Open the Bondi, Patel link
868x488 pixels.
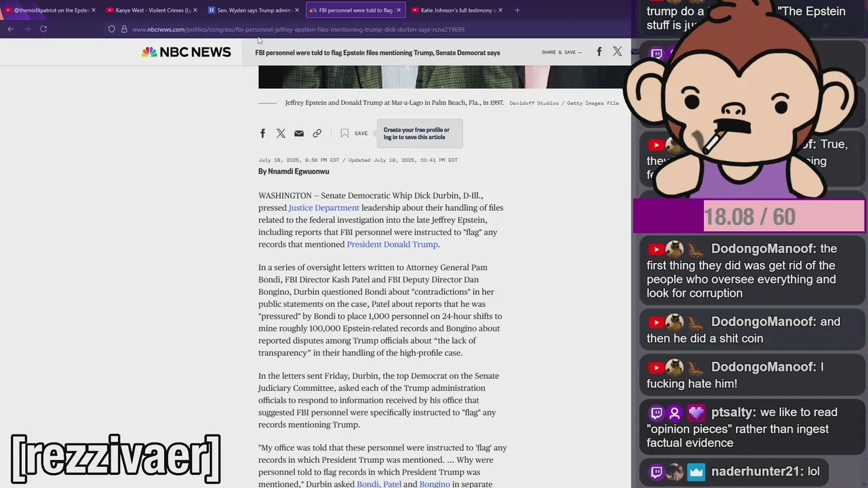tap(378, 483)
